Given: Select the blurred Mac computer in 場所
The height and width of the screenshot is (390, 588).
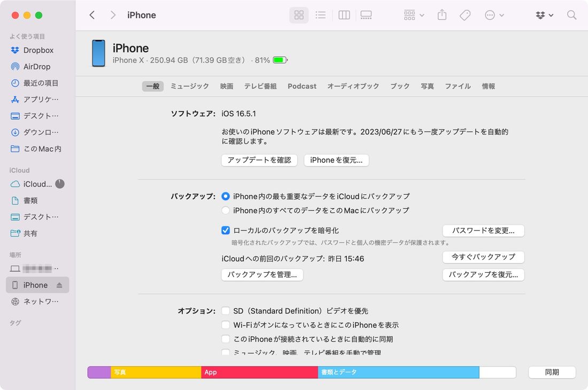Looking at the screenshot, I should point(37,269).
